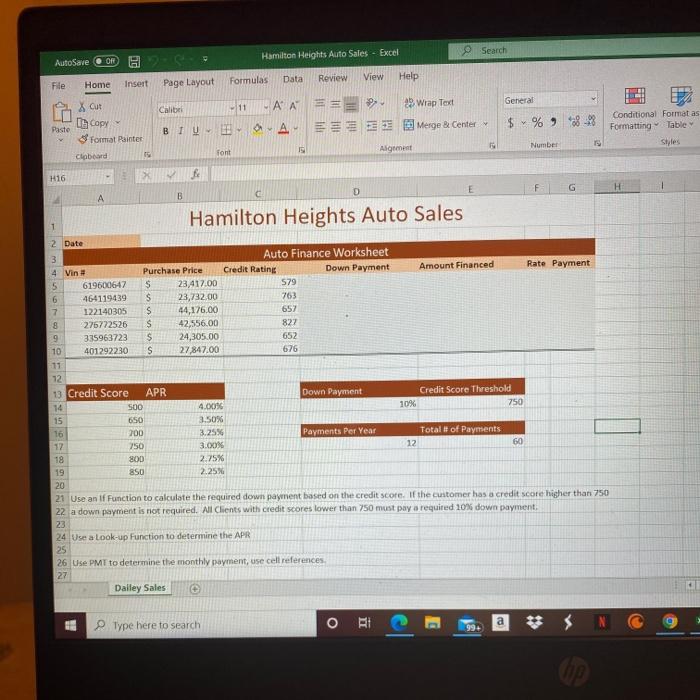Click the Windows taskbar search box
This screenshot has width=700, height=700.
point(201,625)
